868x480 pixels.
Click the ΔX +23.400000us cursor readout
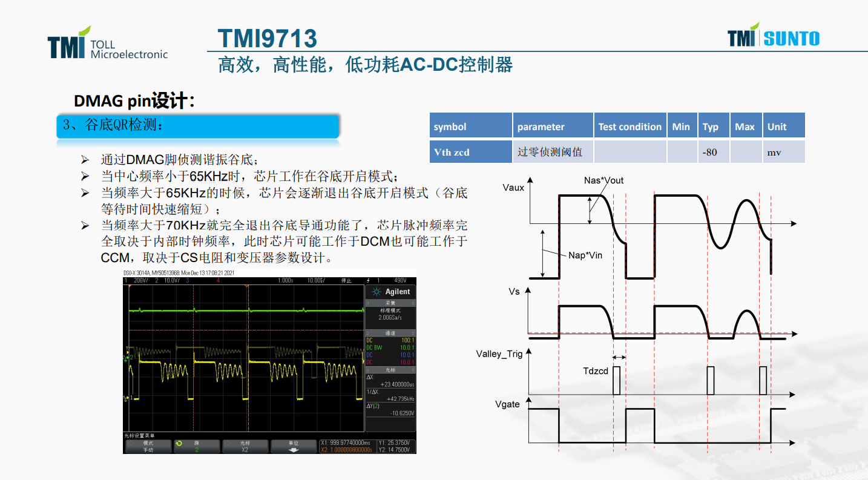point(390,380)
